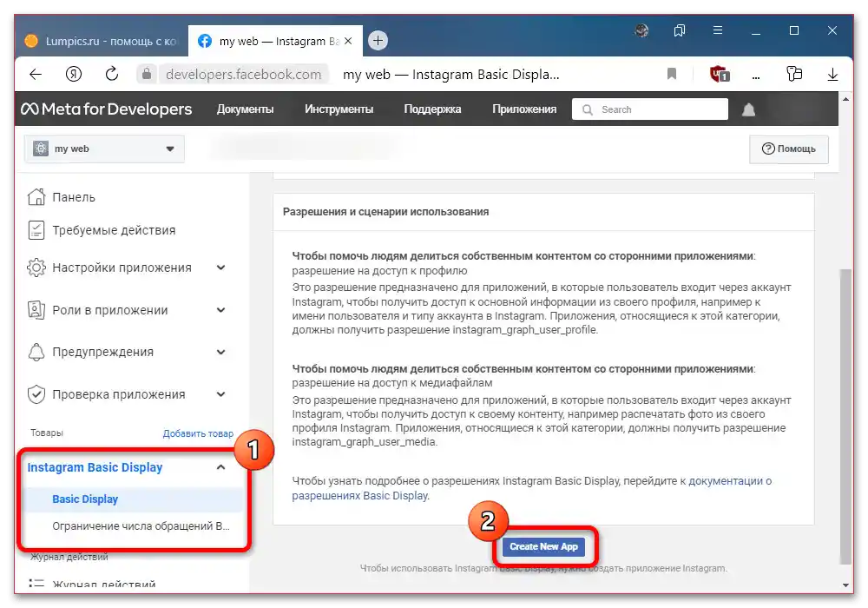Select the Требуемые действия checklist icon
Image resolution: width=868 pixels, height=608 pixels.
click(x=35, y=230)
